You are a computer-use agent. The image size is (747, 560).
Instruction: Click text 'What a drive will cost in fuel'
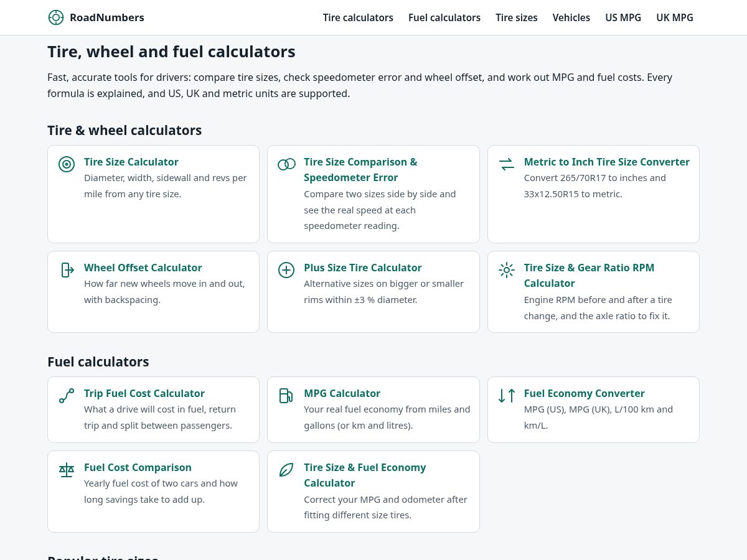[146, 409]
